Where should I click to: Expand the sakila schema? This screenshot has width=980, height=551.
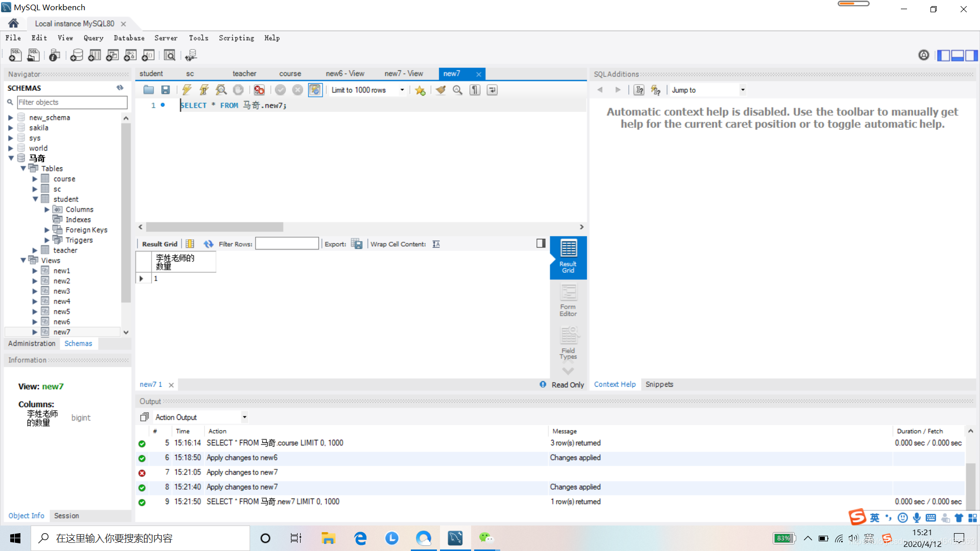[x=10, y=128]
